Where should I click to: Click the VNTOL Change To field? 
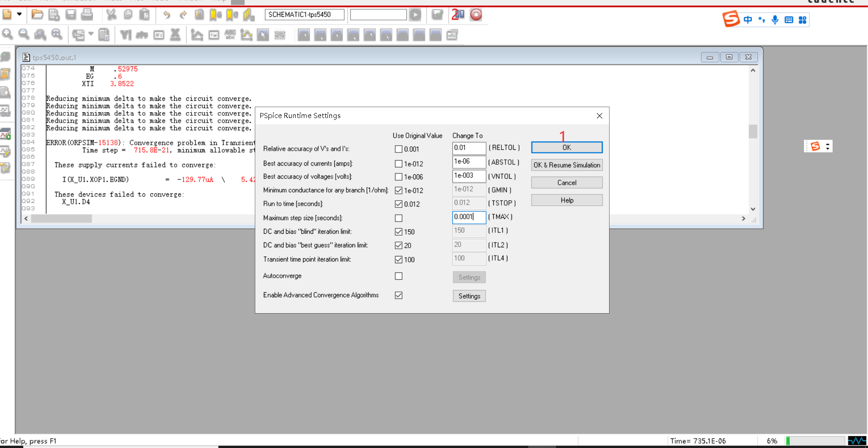tap(469, 176)
